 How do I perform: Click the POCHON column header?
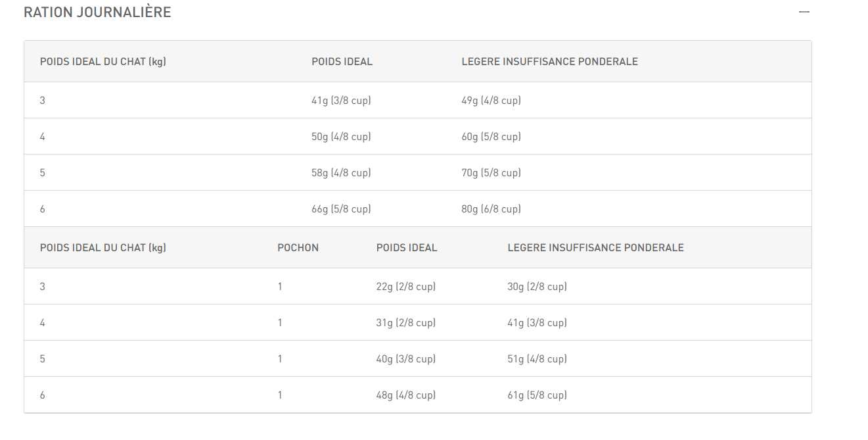pyautogui.click(x=298, y=248)
